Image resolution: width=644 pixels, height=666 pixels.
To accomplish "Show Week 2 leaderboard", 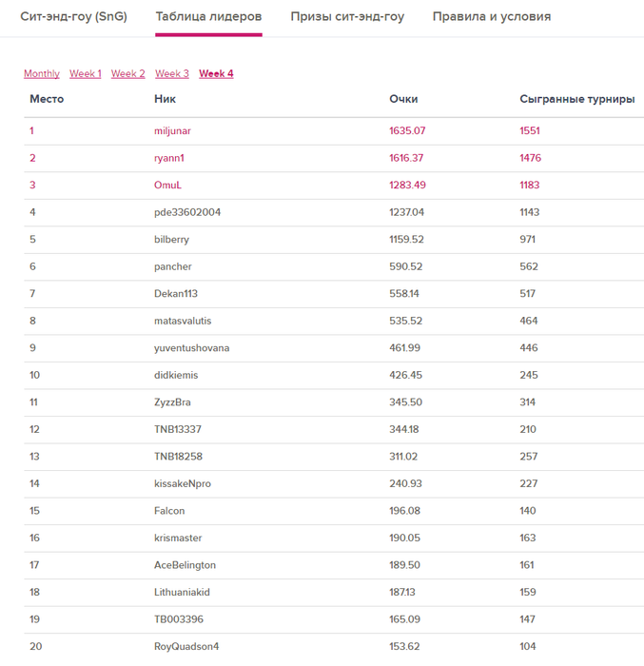I will click(127, 74).
